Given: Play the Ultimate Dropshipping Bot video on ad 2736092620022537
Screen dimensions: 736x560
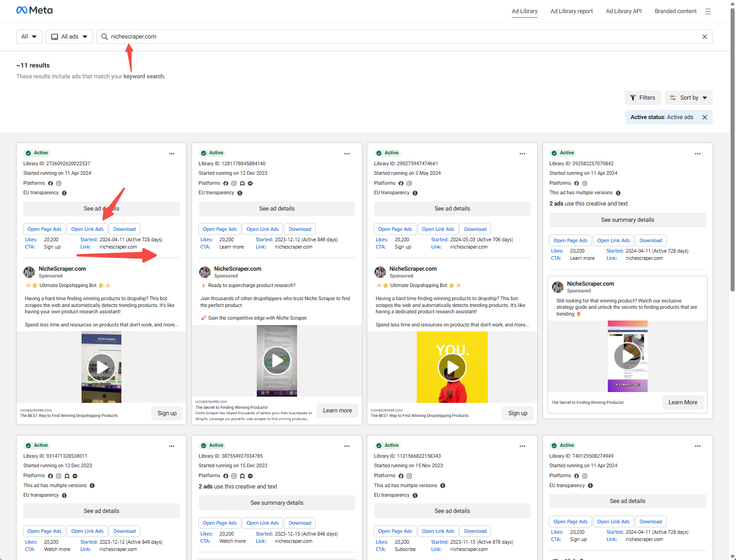Looking at the screenshot, I should 101,367.
